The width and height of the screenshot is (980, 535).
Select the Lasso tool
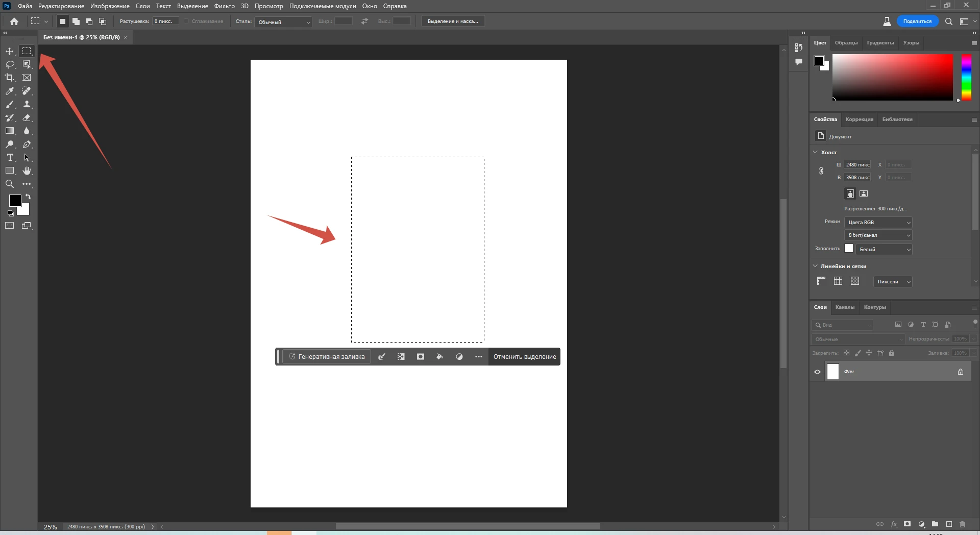[x=10, y=64]
